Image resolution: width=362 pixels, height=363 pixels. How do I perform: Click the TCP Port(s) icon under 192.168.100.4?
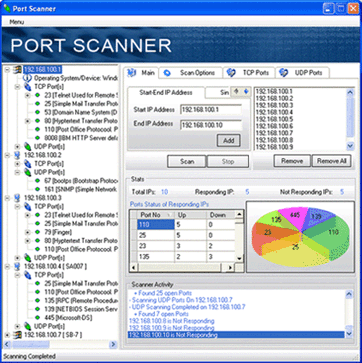point(27,275)
